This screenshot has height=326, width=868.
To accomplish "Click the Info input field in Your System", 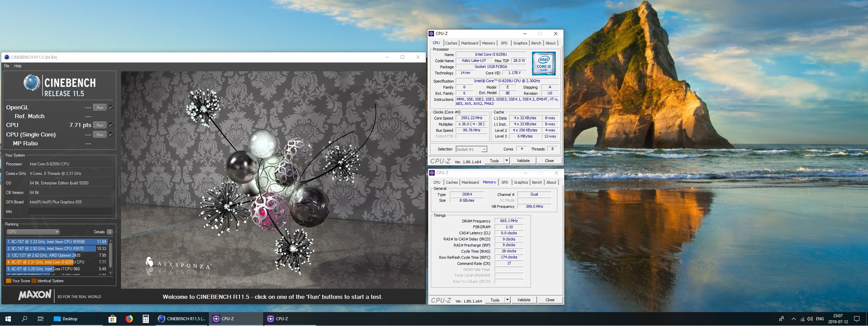I will point(70,212).
